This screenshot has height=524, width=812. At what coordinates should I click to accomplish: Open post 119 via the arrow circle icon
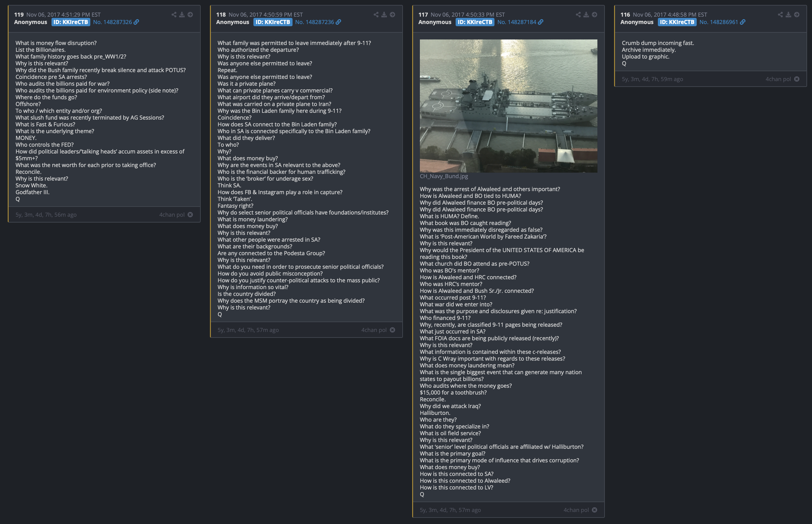click(x=190, y=14)
